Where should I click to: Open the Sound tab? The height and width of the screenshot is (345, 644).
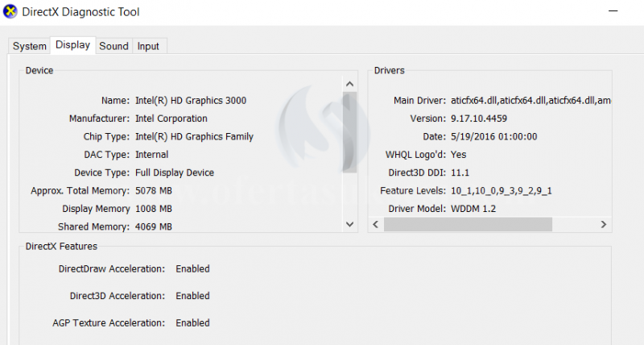pos(114,46)
